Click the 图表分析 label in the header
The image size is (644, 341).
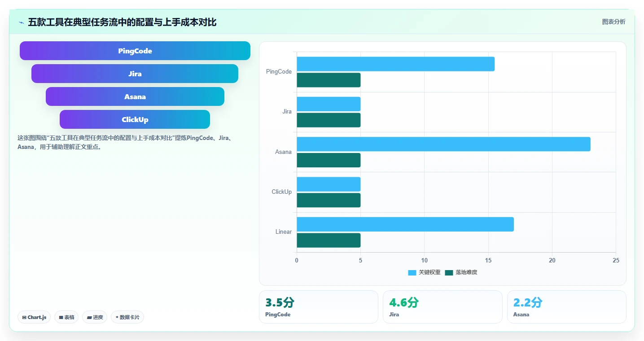pyautogui.click(x=613, y=22)
